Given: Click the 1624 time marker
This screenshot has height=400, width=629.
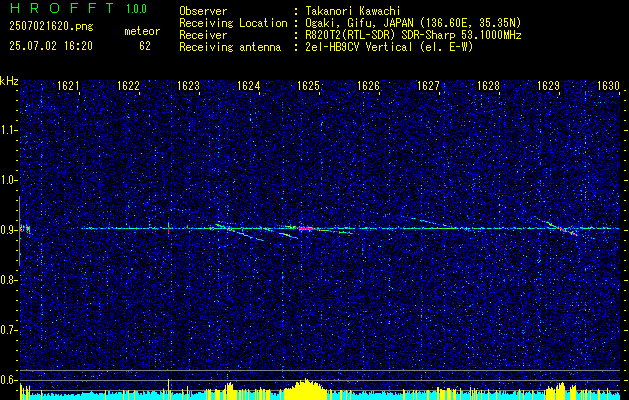Looking at the screenshot, I should 249,85.
